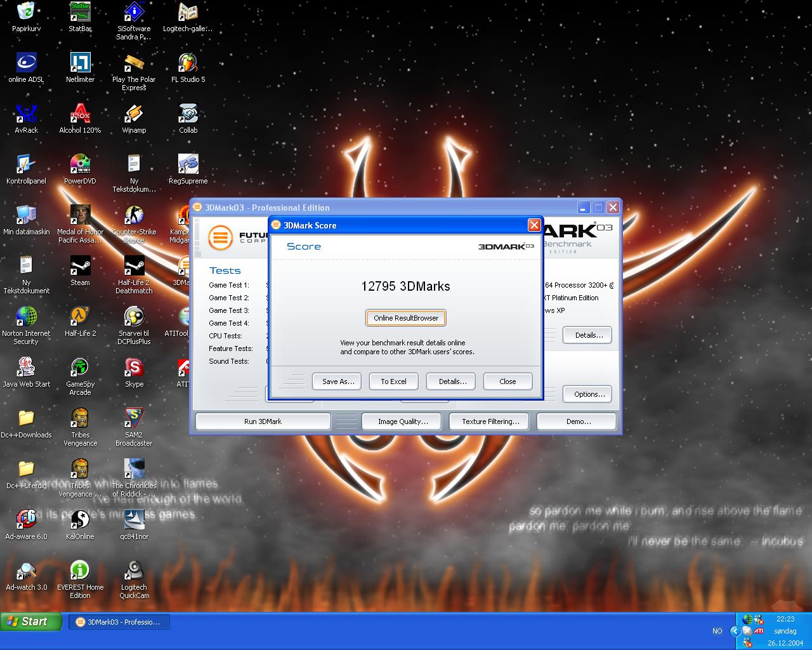
Task: Launch Winamp from the desktop
Action: 134,118
